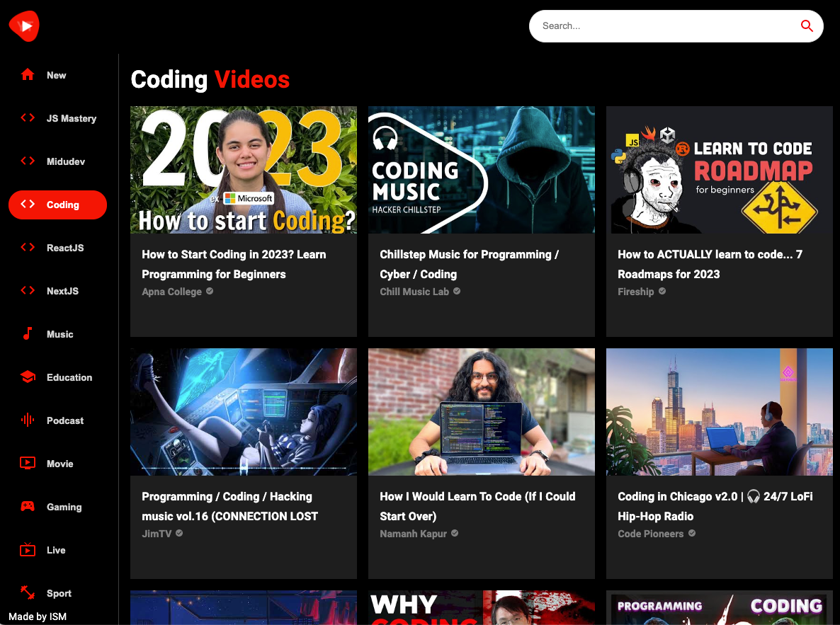840x625 pixels.
Task: Visit the Fireship channel
Action: (635, 292)
